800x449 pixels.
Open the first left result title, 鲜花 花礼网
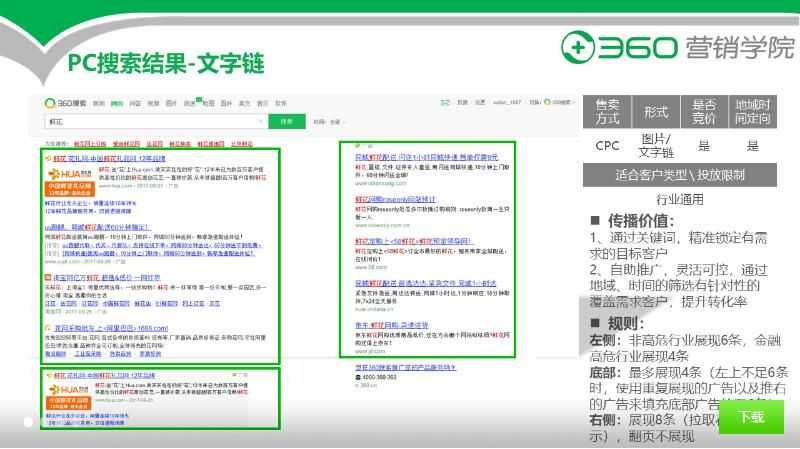pos(109,159)
